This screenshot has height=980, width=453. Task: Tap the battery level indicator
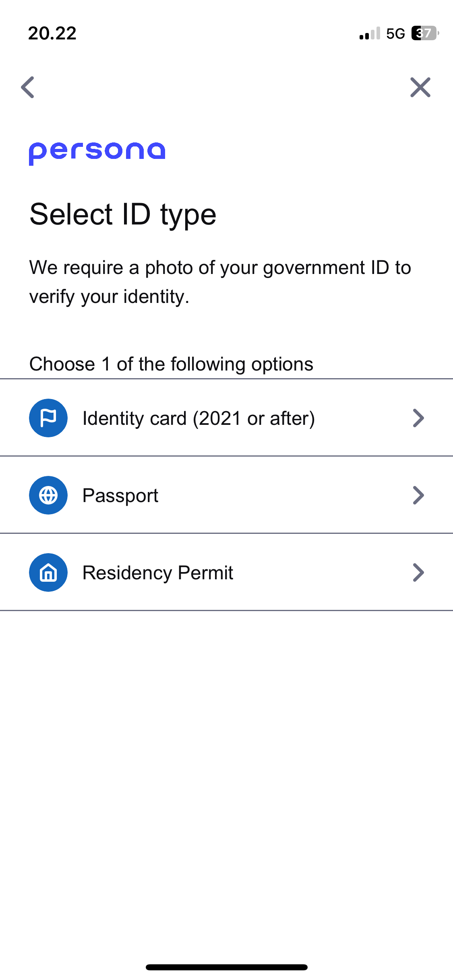[424, 33]
